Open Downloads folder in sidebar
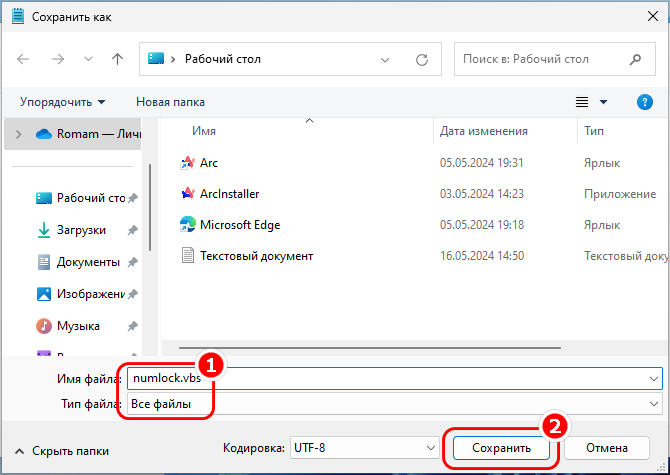The image size is (670, 475). pyautogui.click(x=81, y=230)
